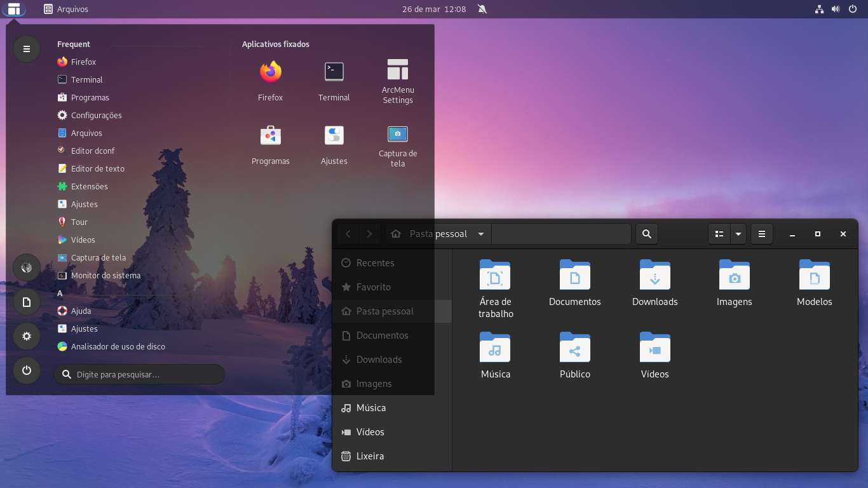Launch Firefox from the pinned apps
Viewport: 868px width, 488px height.
point(270,71)
